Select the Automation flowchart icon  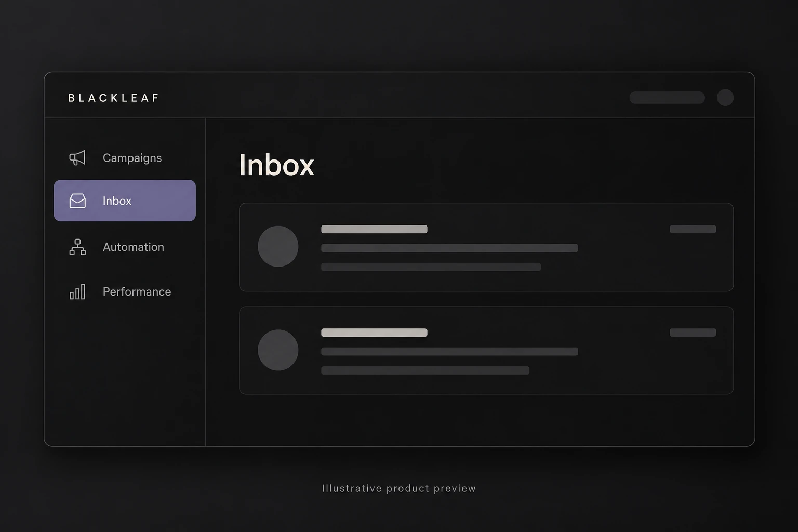77,247
